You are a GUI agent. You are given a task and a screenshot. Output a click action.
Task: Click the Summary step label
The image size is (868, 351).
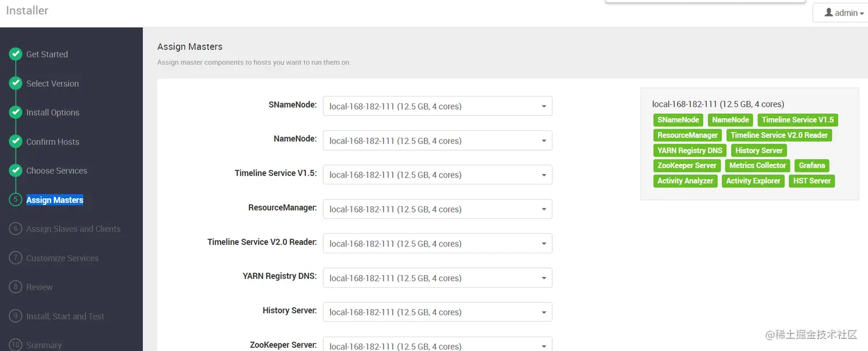pyautogui.click(x=44, y=345)
